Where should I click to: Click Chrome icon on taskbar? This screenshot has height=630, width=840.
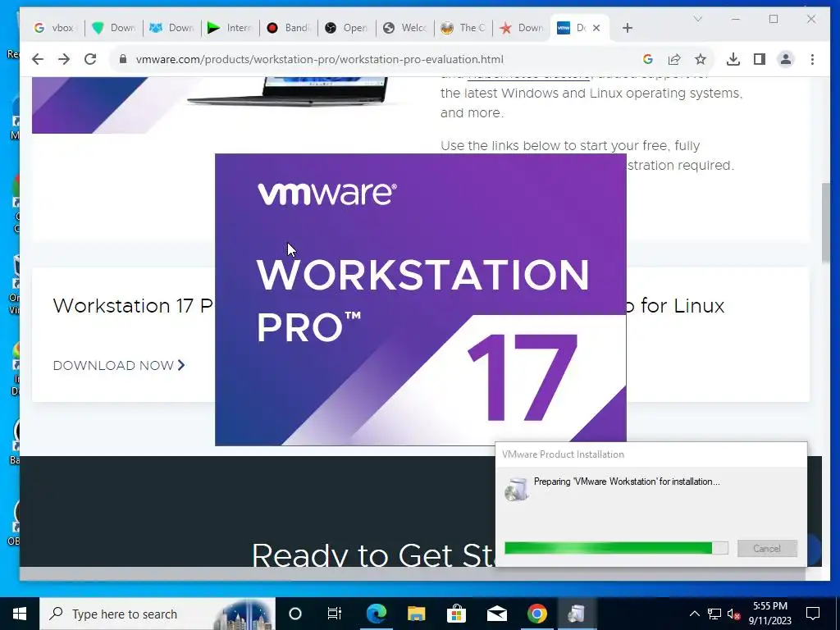pos(536,614)
